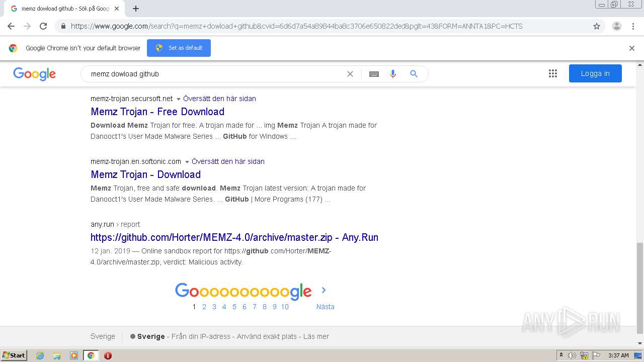Click the page vertical scrollbar thumb
The image size is (644, 362).
pyautogui.click(x=640, y=288)
